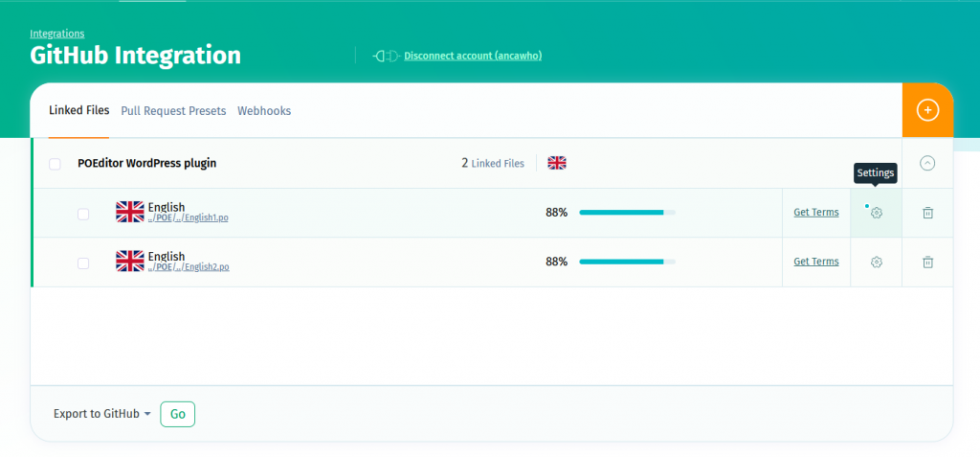
Task: Tick the checkbox for English2.po
Action: point(83,263)
